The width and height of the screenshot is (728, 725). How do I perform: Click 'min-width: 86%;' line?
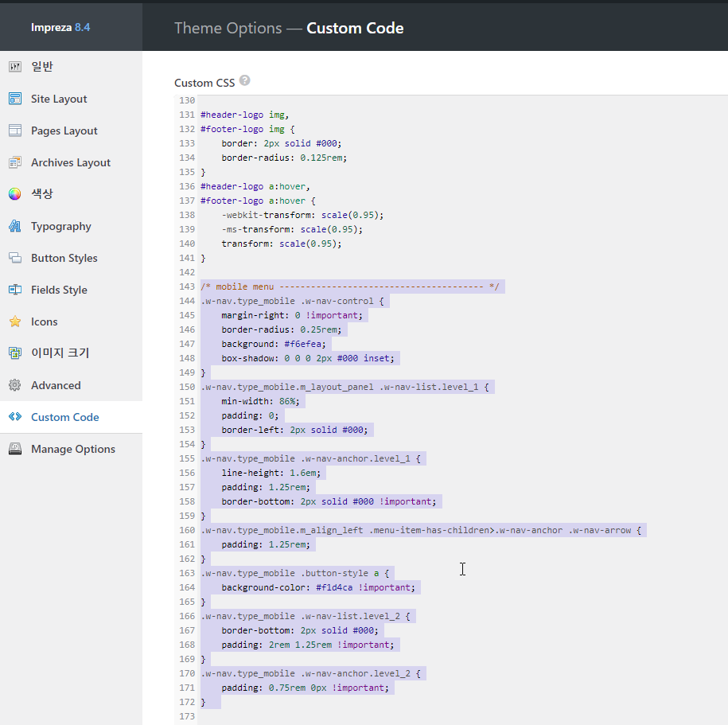[x=260, y=401]
